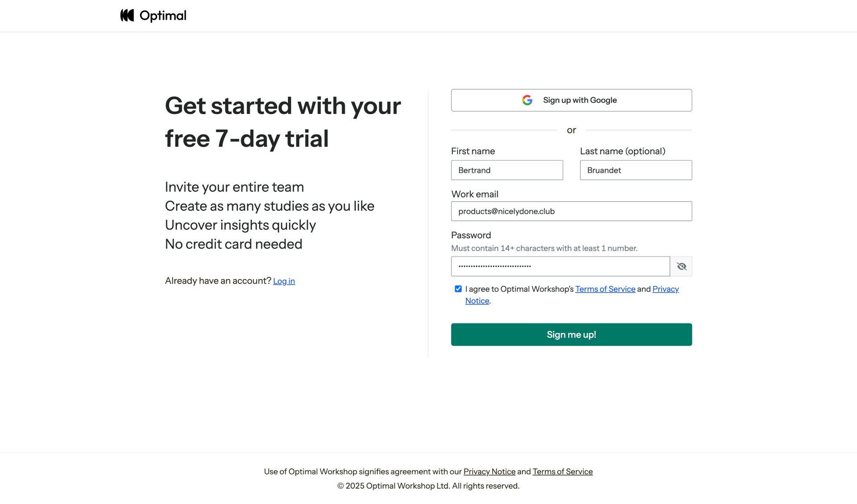857x504 pixels.
Task: Open Terms of Service link beside checkbox
Action: 605,289
